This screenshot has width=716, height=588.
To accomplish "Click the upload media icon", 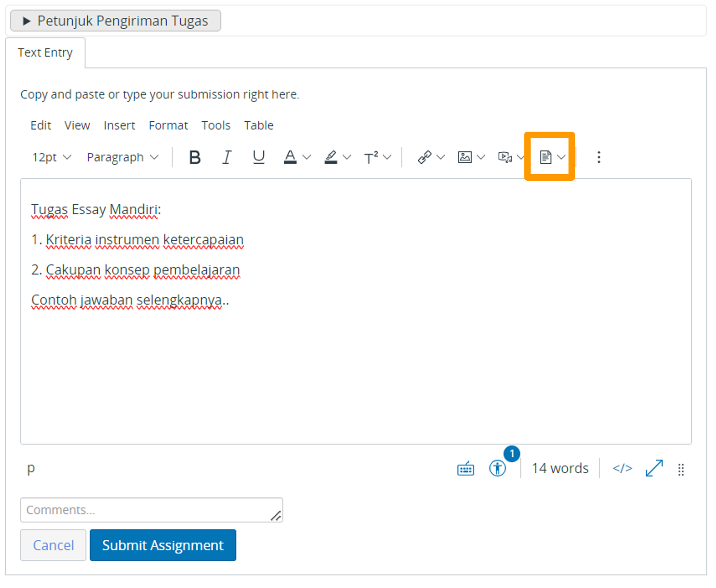I will tap(505, 157).
